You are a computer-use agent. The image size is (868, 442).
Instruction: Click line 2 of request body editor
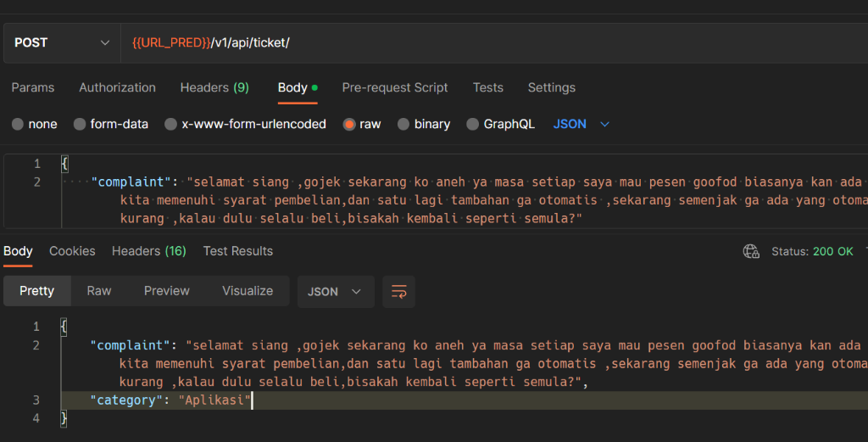[x=465, y=200]
